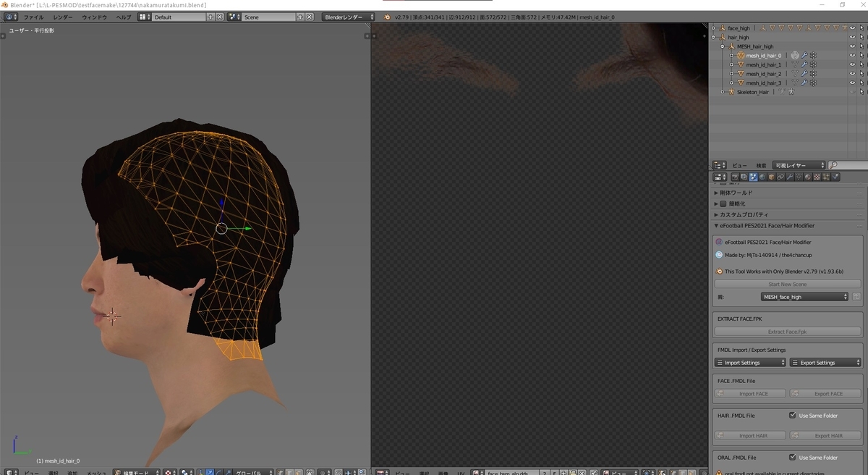Expand the mesh_id_hair_0 tree node

click(731, 55)
